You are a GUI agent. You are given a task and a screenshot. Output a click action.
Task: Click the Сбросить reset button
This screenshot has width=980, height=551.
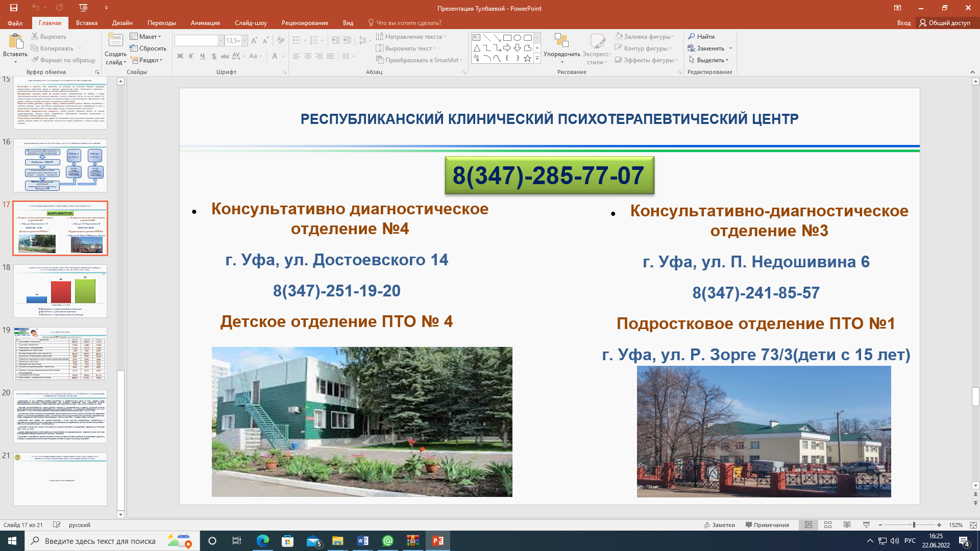click(149, 48)
